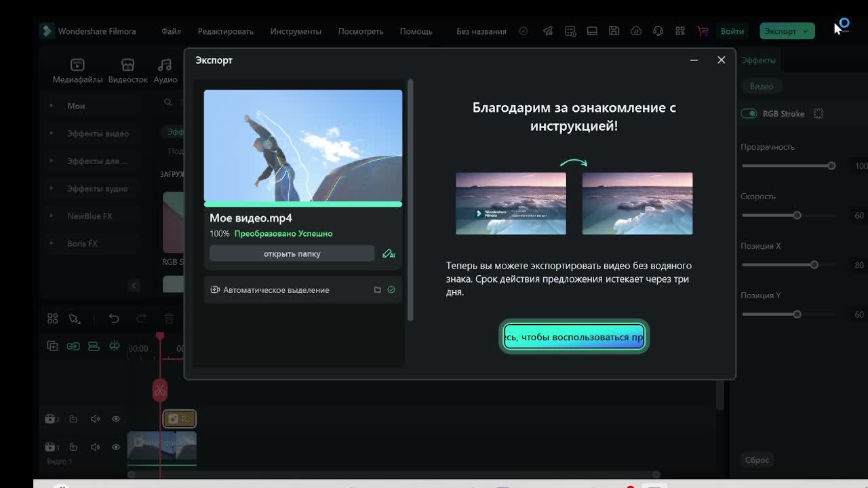Click the exported video preview thumbnail
Screen dimensions: 868x488
tap(303, 146)
